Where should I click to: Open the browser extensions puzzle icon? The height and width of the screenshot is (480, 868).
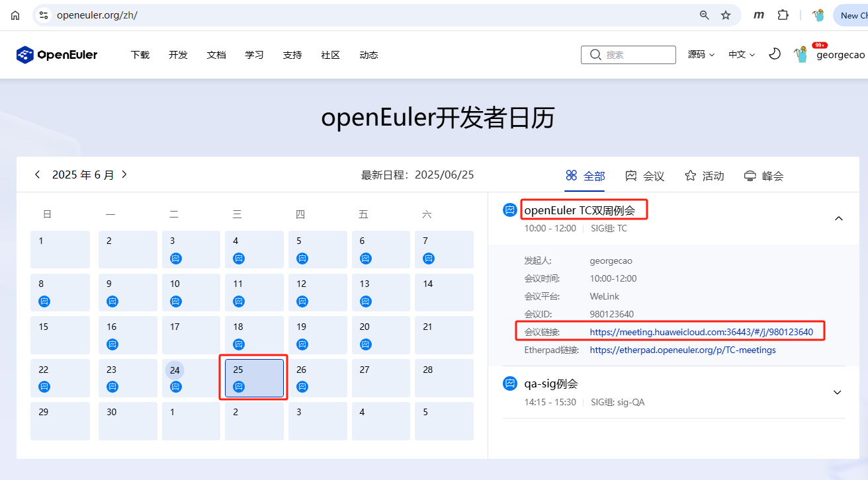(783, 15)
